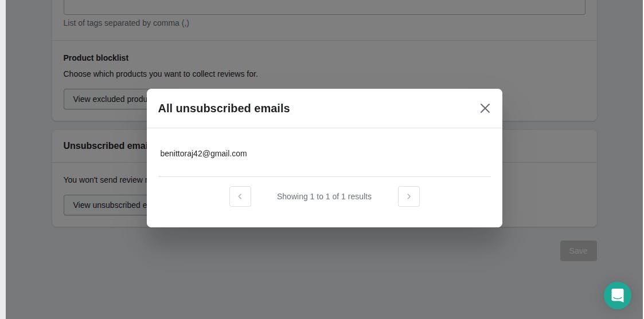Close the All unsubscribed emails dialog
Screen dimensions: 644x319
pos(485,108)
